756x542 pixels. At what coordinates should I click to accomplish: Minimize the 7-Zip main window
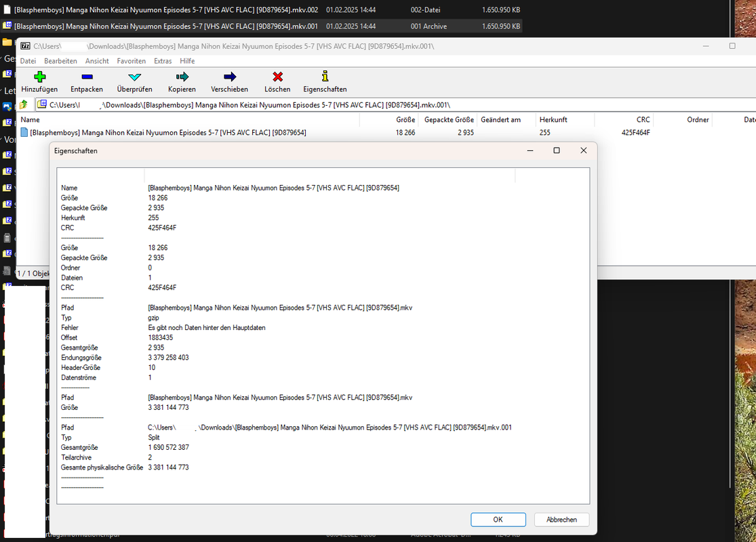pyautogui.click(x=706, y=46)
